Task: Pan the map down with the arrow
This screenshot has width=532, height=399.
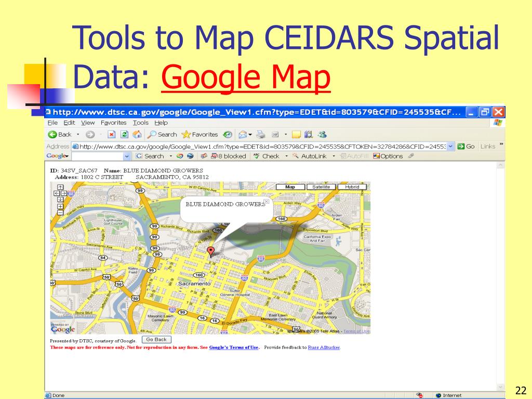Action: (x=60, y=199)
